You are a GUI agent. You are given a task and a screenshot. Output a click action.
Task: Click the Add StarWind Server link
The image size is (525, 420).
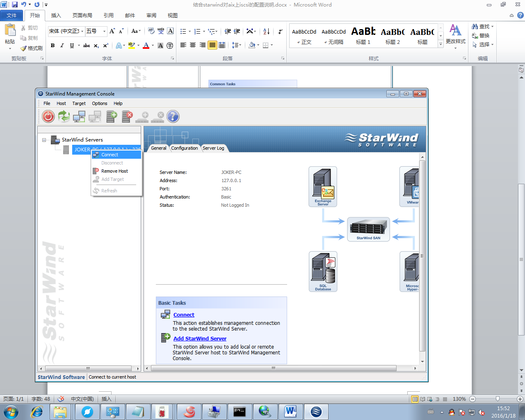[200, 338]
